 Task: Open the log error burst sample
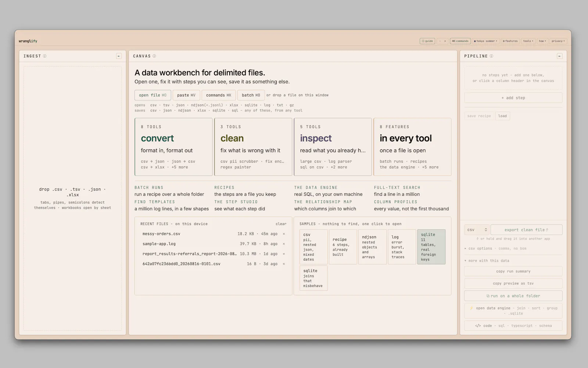pyautogui.click(x=402, y=247)
